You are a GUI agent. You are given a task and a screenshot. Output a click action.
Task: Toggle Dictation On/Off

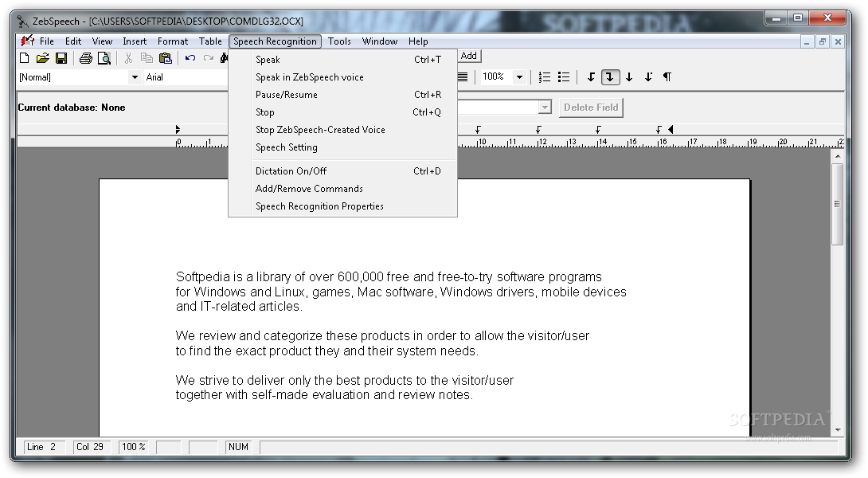click(x=342, y=171)
